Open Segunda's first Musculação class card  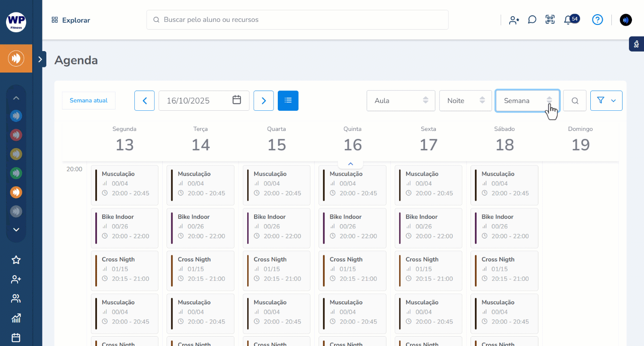(125, 185)
